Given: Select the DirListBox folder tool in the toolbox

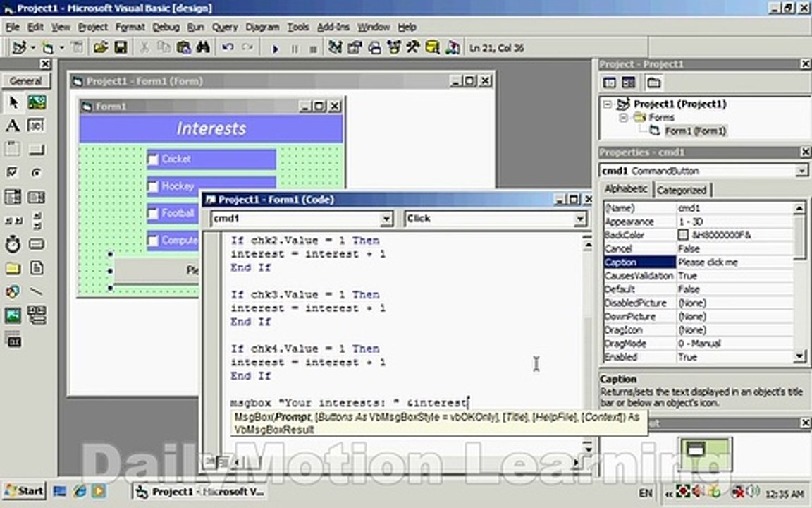Looking at the screenshot, I should pos(13,268).
